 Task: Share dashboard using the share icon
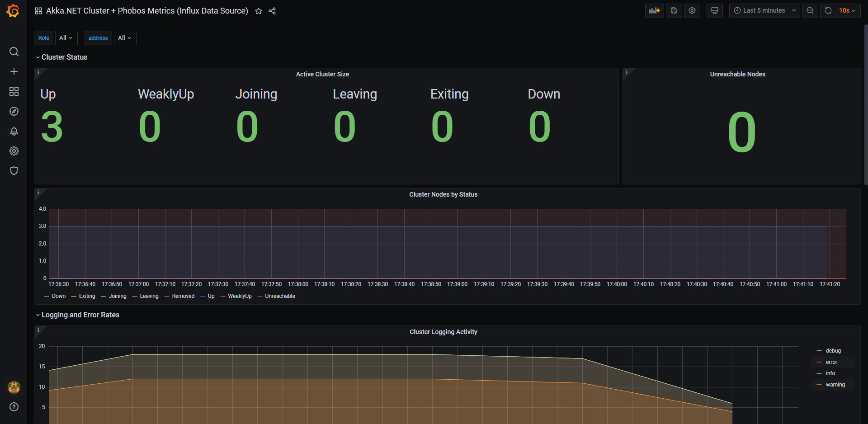point(272,11)
